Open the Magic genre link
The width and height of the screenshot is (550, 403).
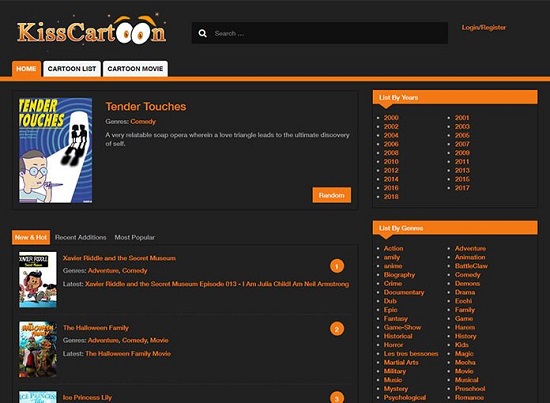[464, 354]
